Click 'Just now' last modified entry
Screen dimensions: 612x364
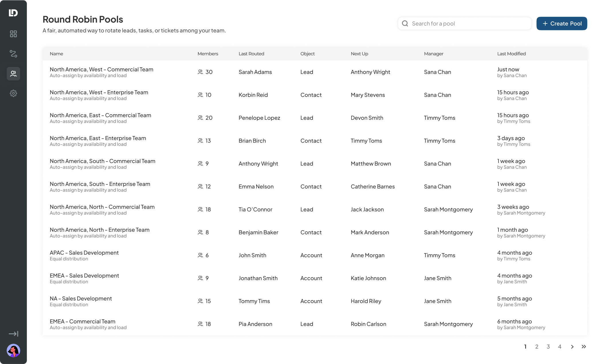click(508, 70)
